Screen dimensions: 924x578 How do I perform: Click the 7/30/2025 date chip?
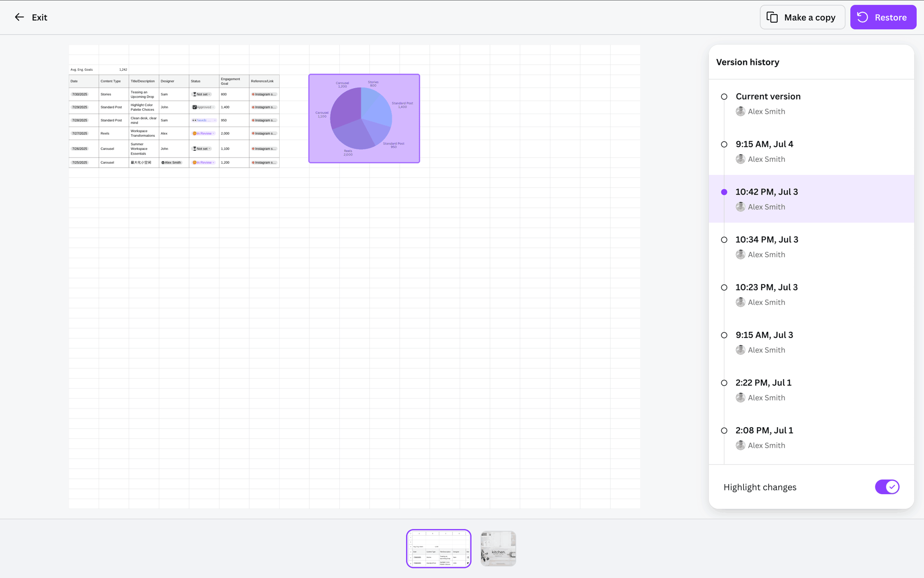[x=79, y=94]
